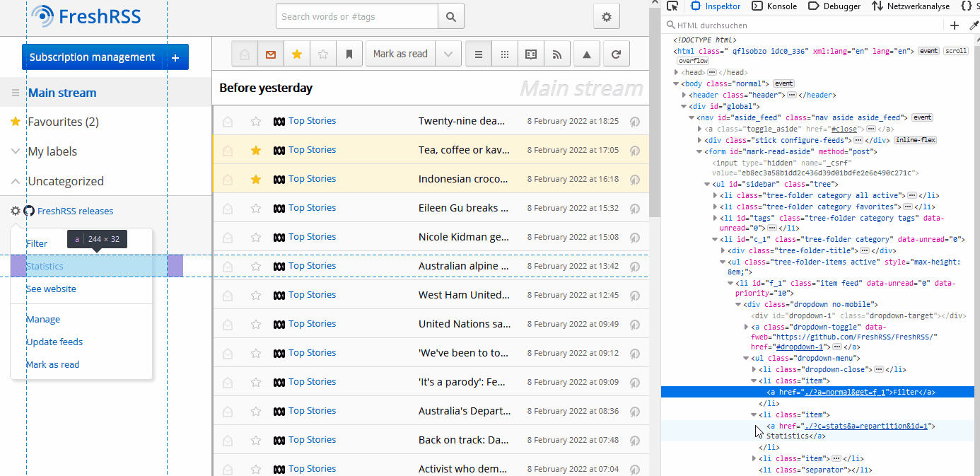Add new node with the plus icon in Inspektor
This screenshot has width=980, height=476.
click(x=955, y=25)
